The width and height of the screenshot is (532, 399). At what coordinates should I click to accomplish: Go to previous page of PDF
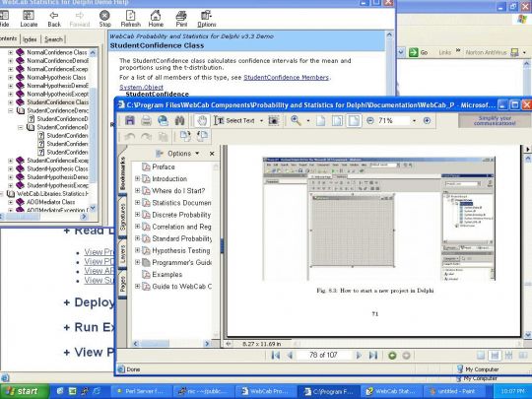[290, 356]
